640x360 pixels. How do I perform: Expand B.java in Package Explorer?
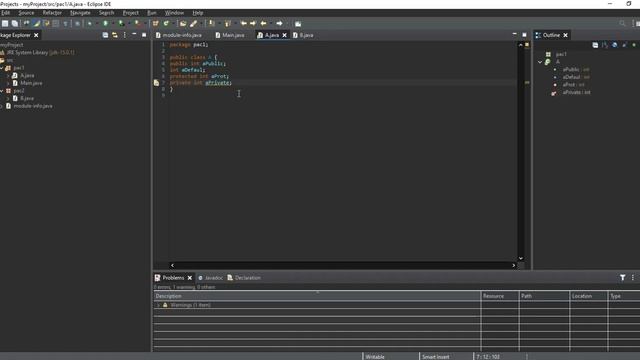(x=8, y=98)
